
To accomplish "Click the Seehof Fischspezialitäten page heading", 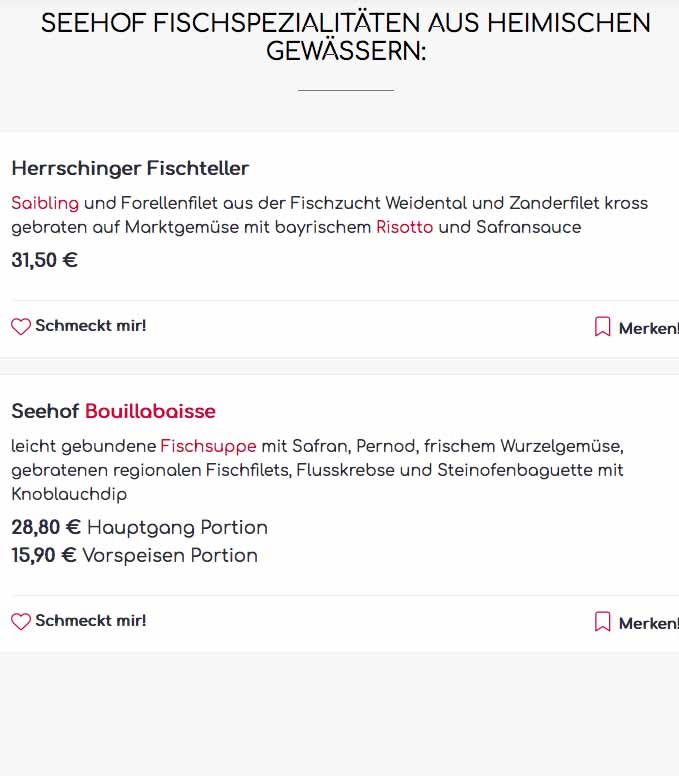I will coord(345,37).
